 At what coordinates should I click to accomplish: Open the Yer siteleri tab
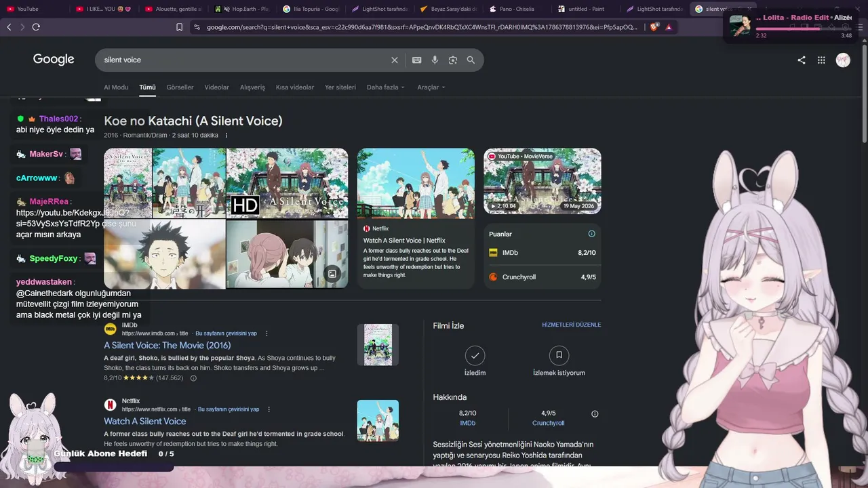(x=340, y=87)
